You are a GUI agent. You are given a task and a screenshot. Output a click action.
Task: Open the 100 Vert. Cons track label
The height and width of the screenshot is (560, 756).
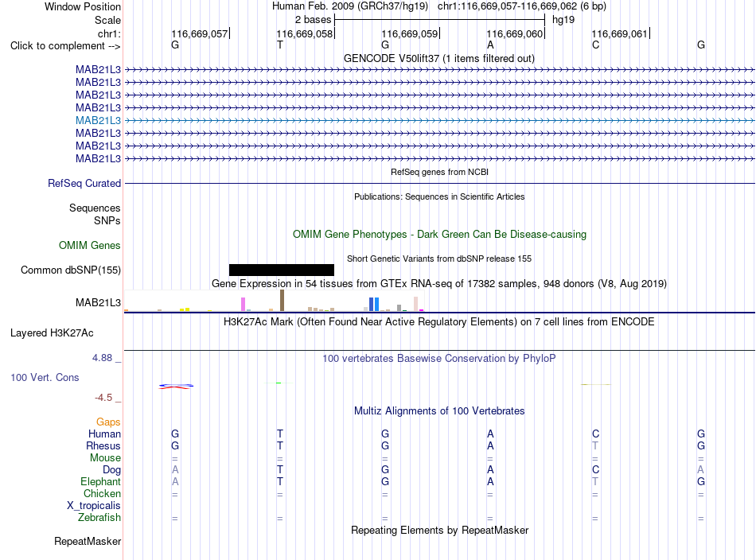tap(45, 377)
